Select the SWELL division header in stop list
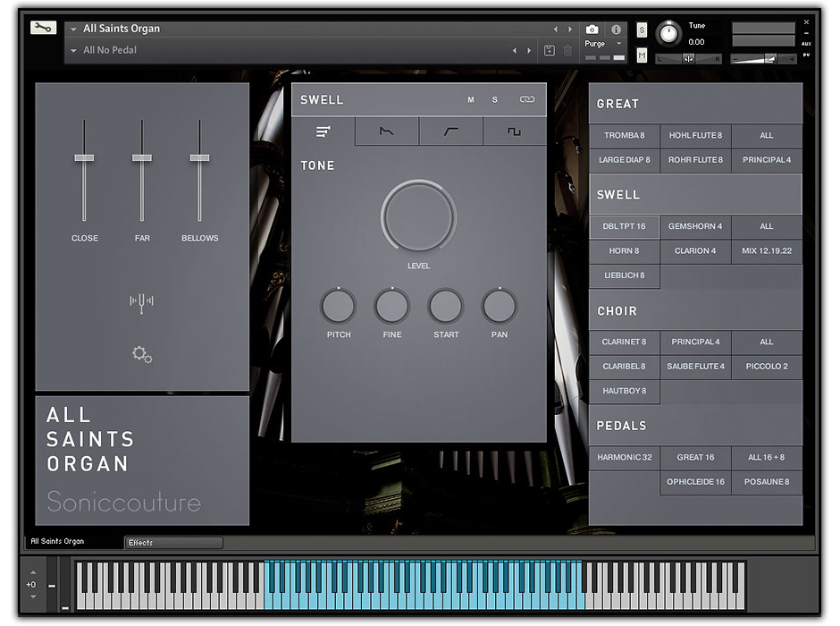840x626 pixels. (695, 194)
